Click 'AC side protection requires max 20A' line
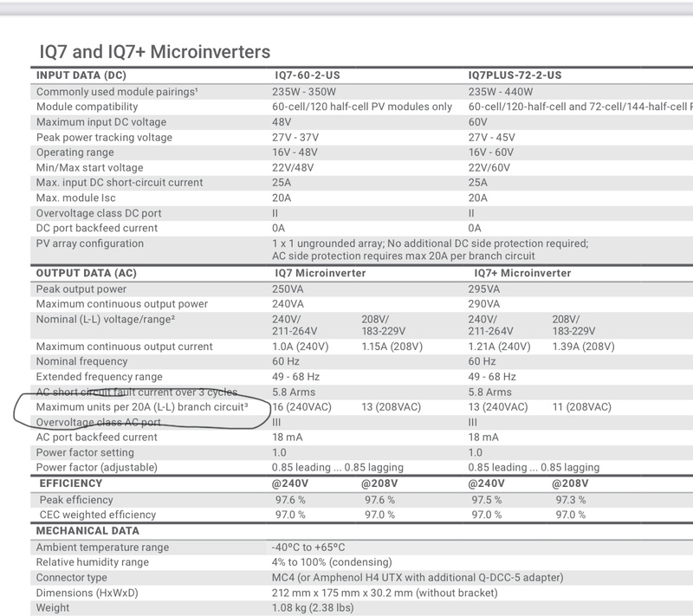Screen dimensions: 693x616 [404, 256]
